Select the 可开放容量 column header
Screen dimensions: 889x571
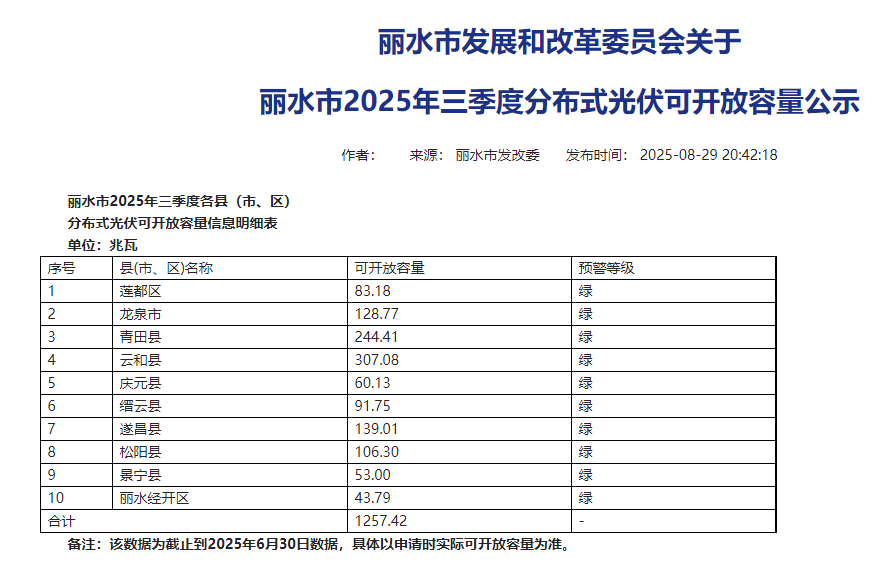coord(390,268)
